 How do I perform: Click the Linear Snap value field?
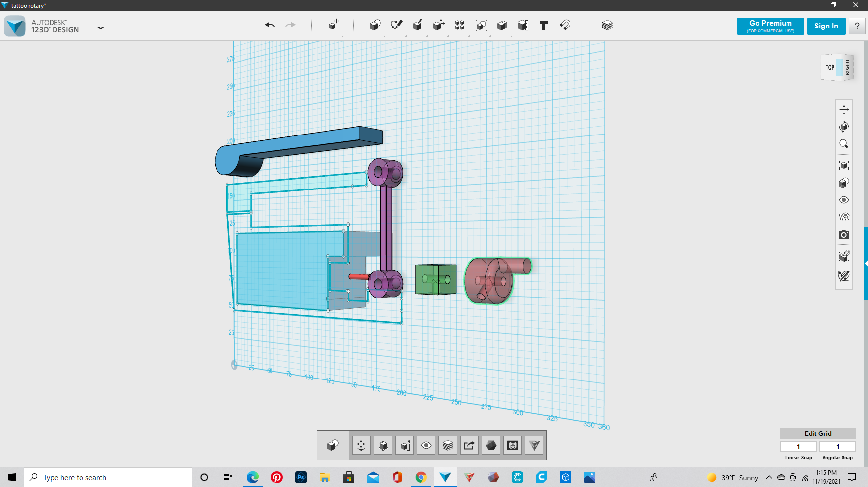798,447
